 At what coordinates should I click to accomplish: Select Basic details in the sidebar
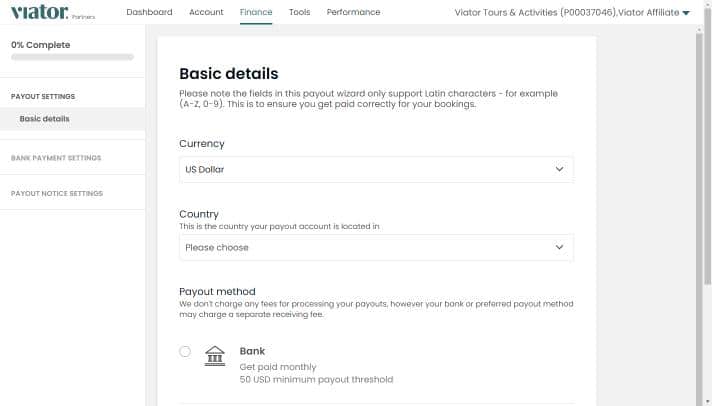coord(73,119)
